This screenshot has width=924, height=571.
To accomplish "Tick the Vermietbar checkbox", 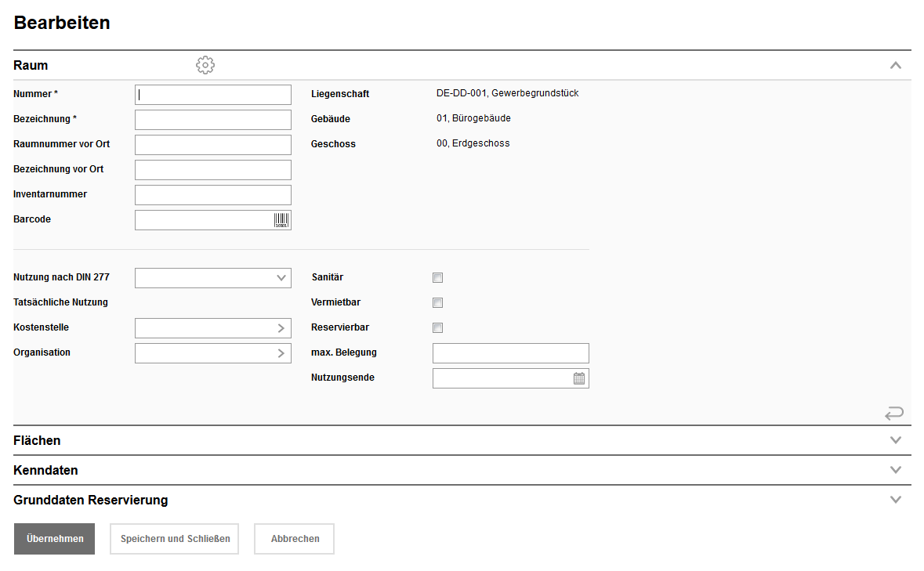I will tap(438, 303).
